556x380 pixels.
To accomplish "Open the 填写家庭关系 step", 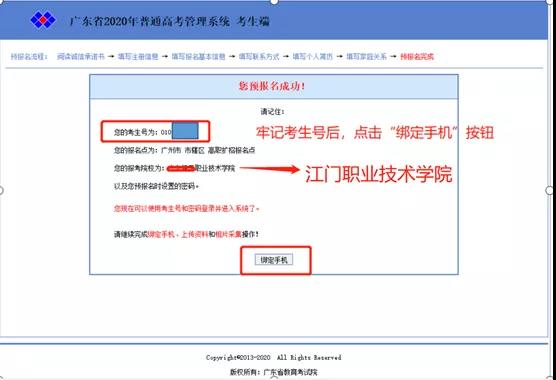I will (366, 56).
